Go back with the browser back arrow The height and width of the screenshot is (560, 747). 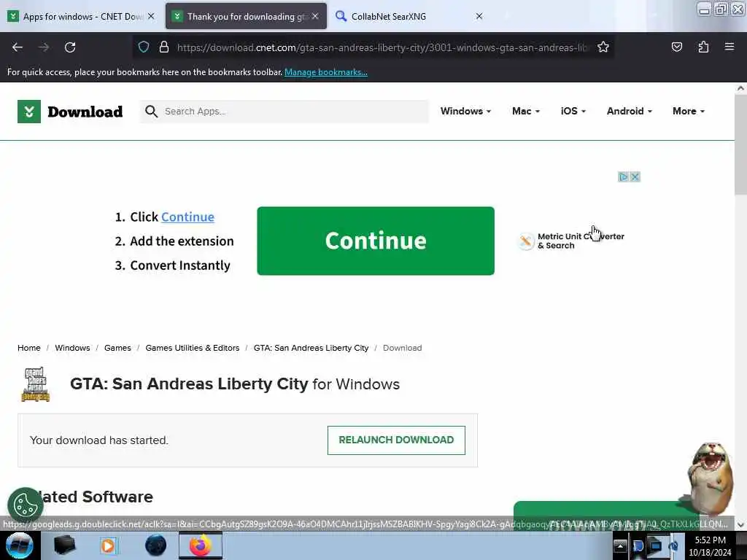[x=18, y=47]
